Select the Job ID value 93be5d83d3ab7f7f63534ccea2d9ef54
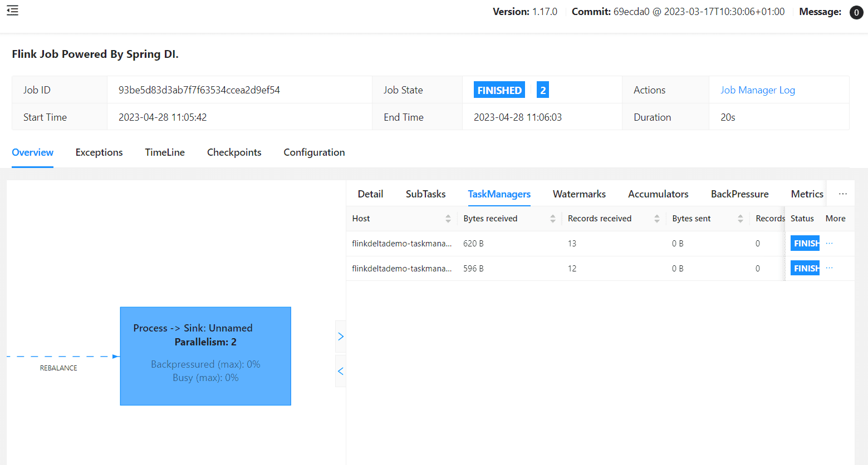This screenshot has width=868, height=465. [x=199, y=90]
